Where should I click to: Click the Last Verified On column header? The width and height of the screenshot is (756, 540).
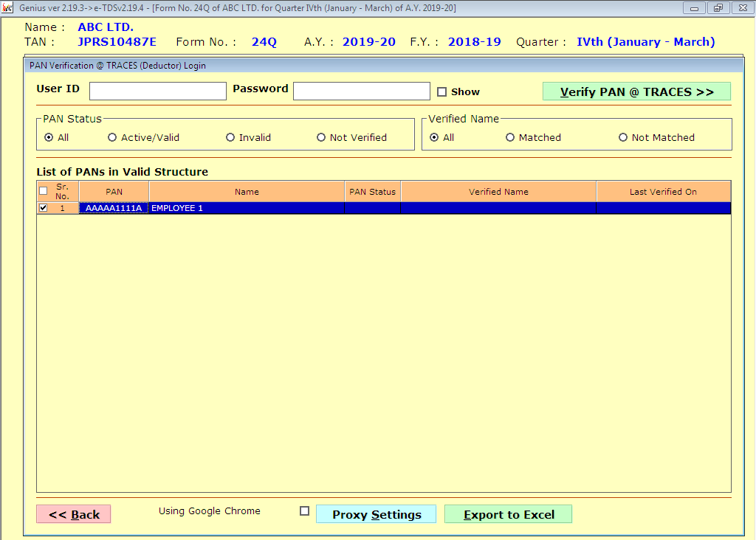pos(663,192)
